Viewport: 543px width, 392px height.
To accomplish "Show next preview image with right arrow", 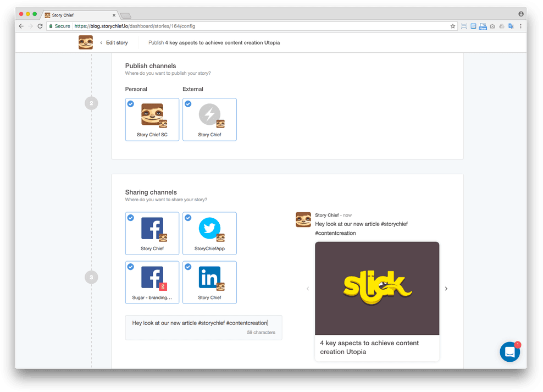I will 446,289.
